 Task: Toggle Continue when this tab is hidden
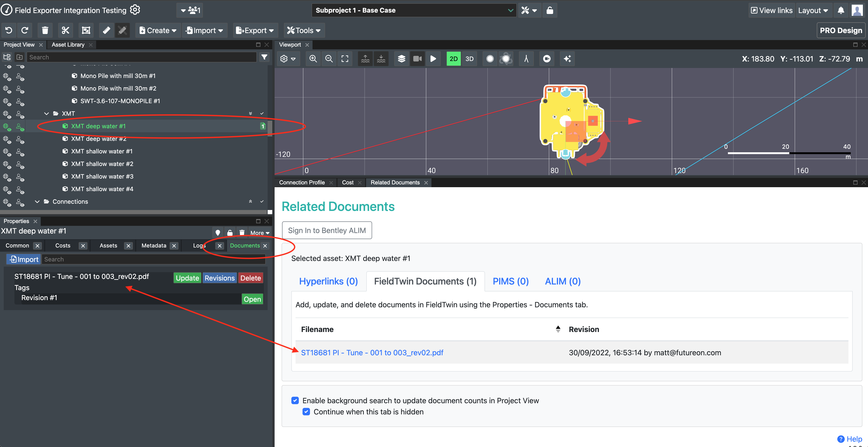[306, 411]
